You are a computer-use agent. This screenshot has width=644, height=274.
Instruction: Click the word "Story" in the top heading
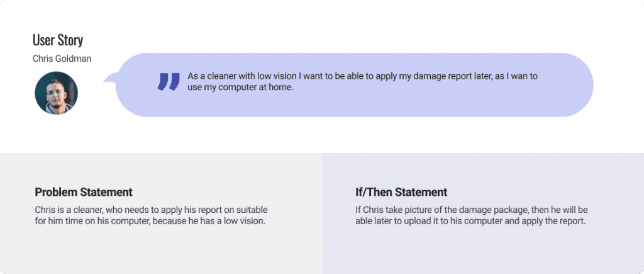71,40
